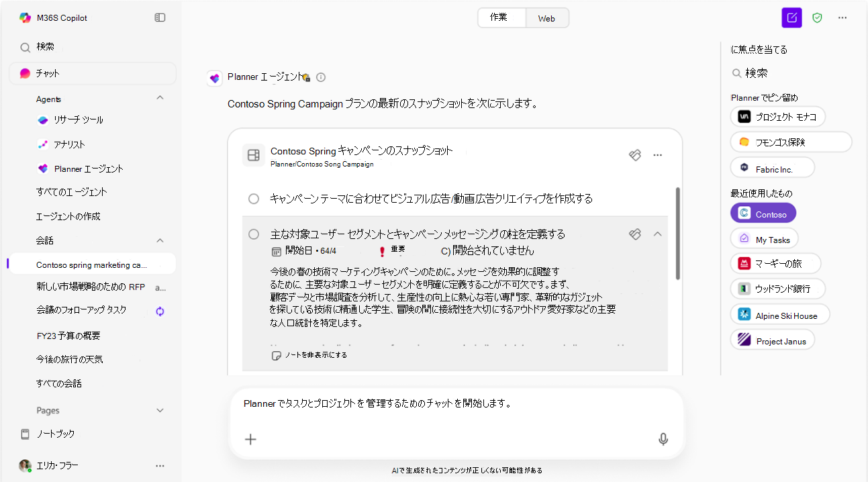Click the Planner agent logo in chat header
Screen dimensions: 868x482
[x=215, y=78]
